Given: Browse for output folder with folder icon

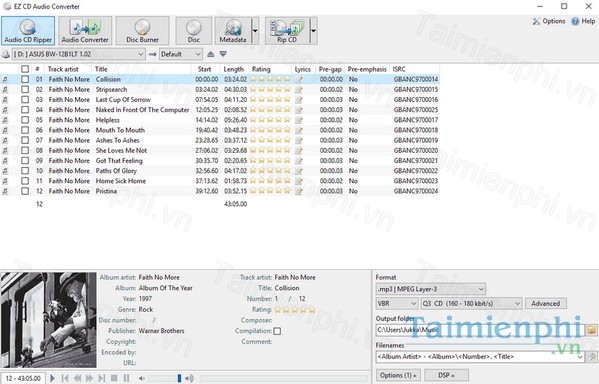Looking at the screenshot, I should tap(592, 330).
